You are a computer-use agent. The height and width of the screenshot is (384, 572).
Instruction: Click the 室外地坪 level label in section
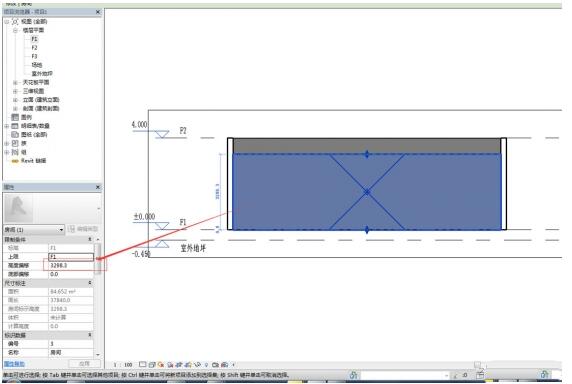pos(193,249)
